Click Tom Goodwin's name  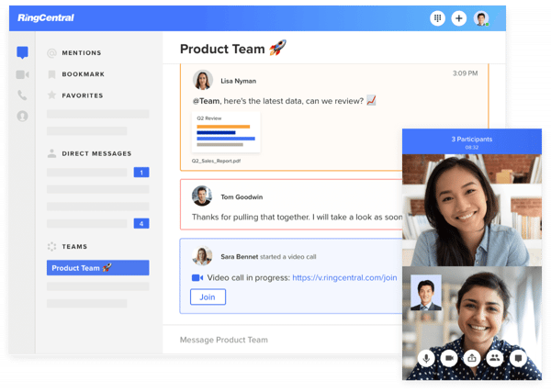[x=242, y=196]
